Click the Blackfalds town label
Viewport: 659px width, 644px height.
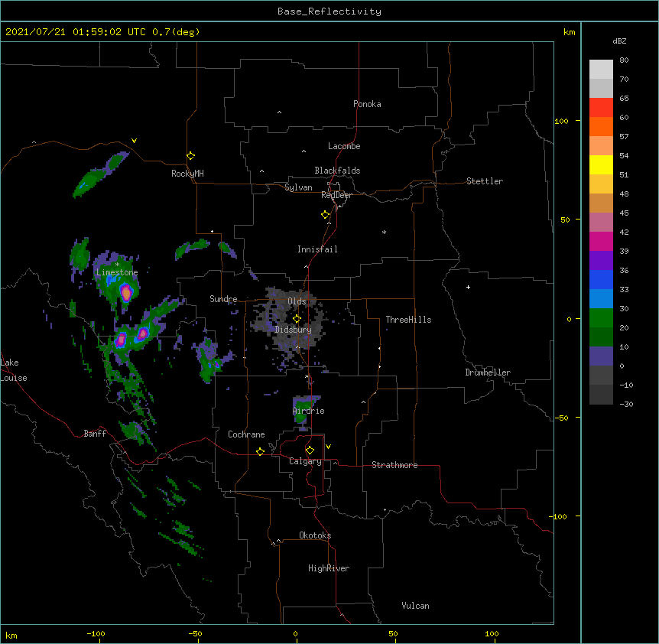pos(337,171)
